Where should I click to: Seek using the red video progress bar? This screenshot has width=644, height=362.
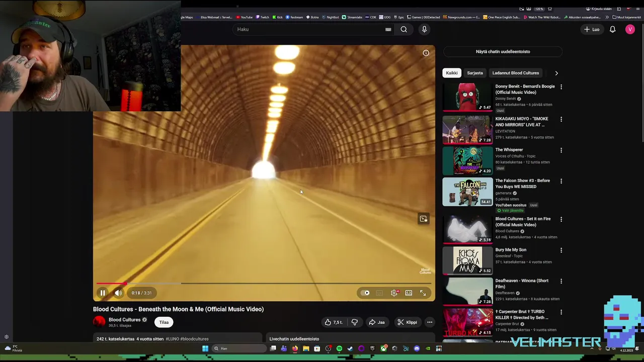tap(264, 284)
